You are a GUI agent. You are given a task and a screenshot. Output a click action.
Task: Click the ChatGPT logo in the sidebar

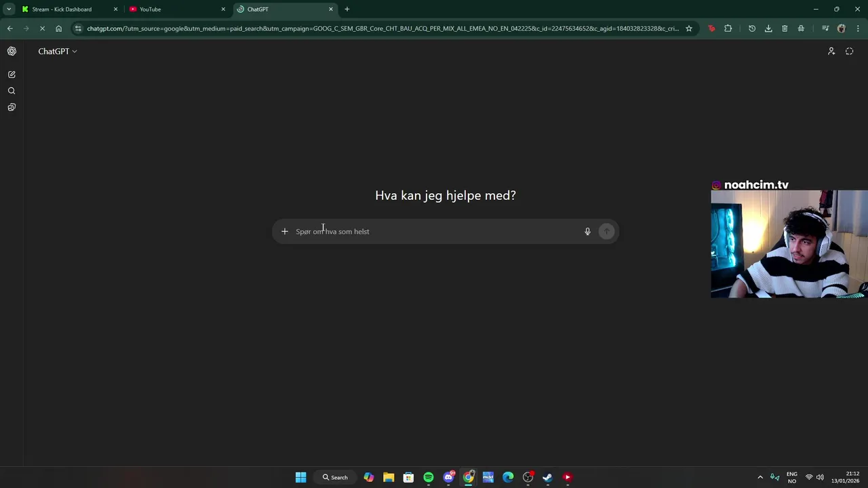pyautogui.click(x=12, y=52)
